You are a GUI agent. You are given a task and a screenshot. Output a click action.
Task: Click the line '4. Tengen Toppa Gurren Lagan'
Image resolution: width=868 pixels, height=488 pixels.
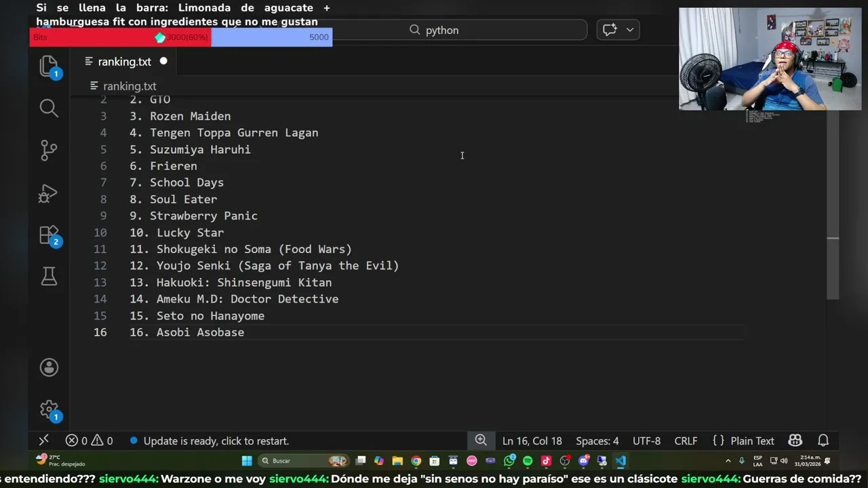pos(224,133)
